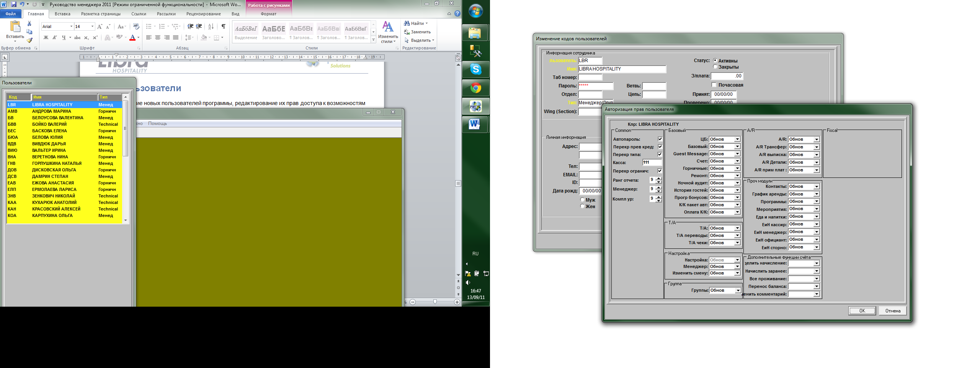Open the Перенос баланса dropdown
This screenshot has height=368, width=980.
coord(817,286)
